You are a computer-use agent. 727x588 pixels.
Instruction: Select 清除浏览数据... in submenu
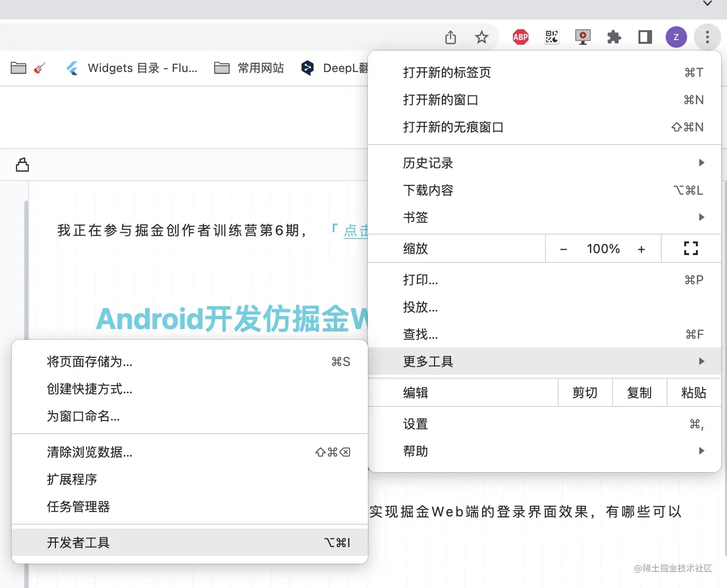(x=190, y=452)
